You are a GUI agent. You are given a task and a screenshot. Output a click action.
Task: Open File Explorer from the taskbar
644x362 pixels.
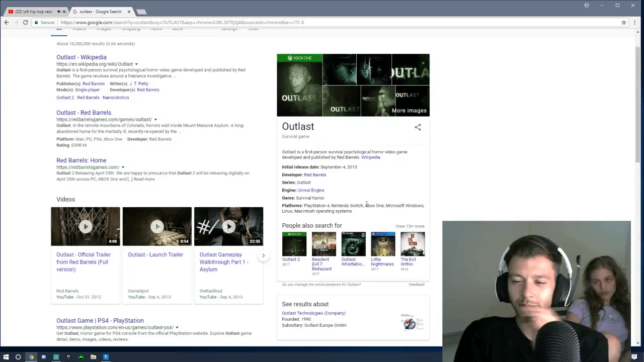[x=93, y=357]
